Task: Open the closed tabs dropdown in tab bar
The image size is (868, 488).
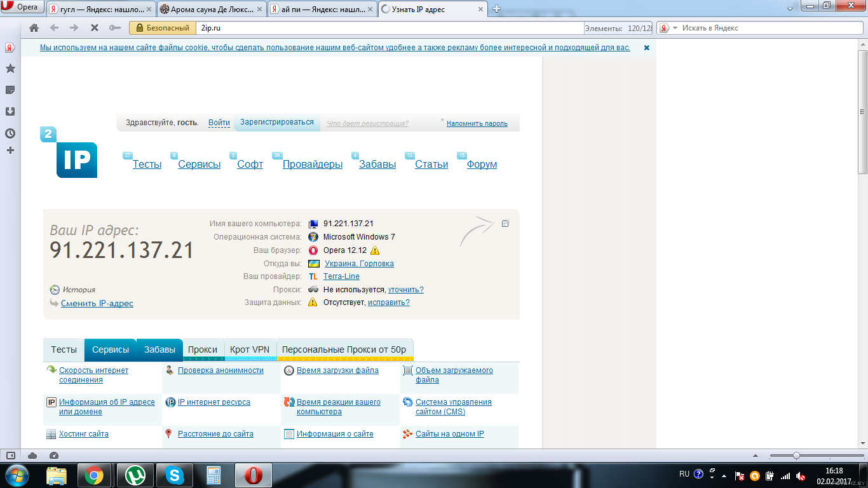Action: (789, 9)
